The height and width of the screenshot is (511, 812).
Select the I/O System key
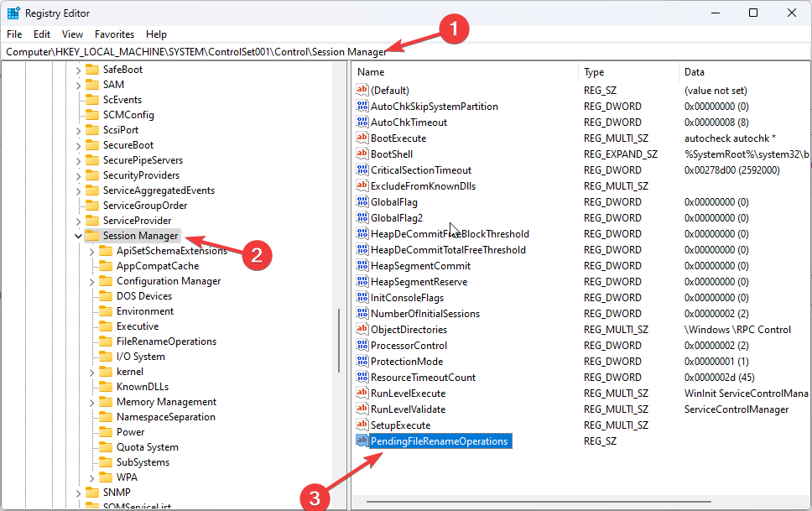pos(141,357)
